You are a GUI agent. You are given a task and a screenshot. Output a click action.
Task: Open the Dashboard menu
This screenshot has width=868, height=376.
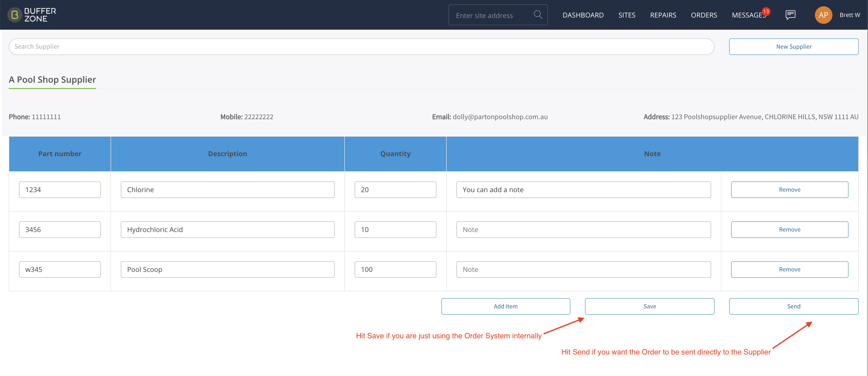(x=583, y=15)
